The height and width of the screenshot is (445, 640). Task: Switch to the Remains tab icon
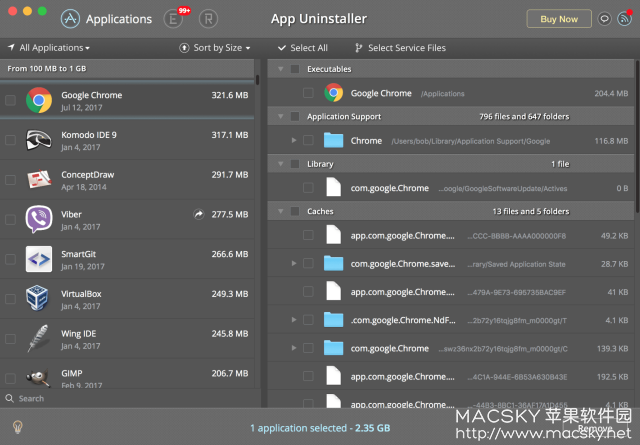(208, 19)
